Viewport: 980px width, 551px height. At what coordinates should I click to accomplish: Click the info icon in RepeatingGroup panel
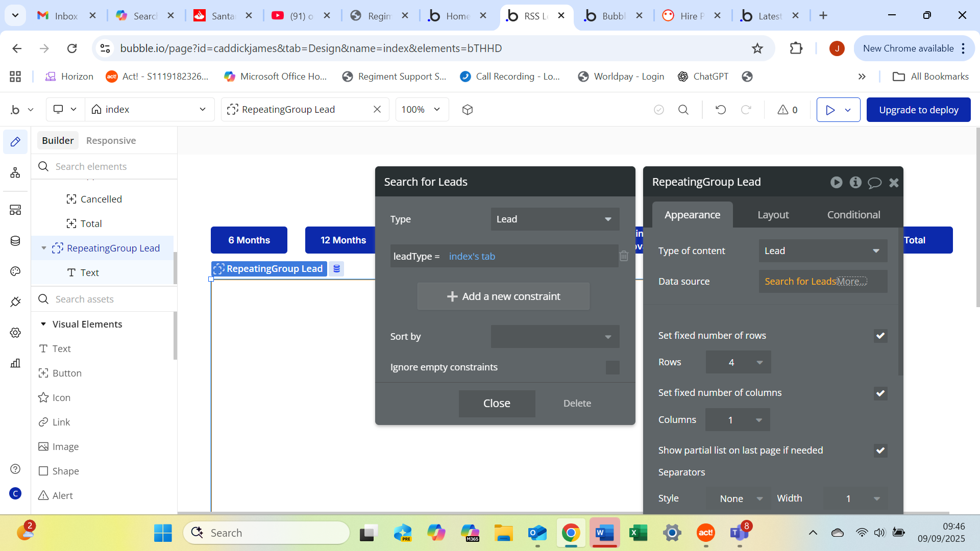(x=855, y=182)
